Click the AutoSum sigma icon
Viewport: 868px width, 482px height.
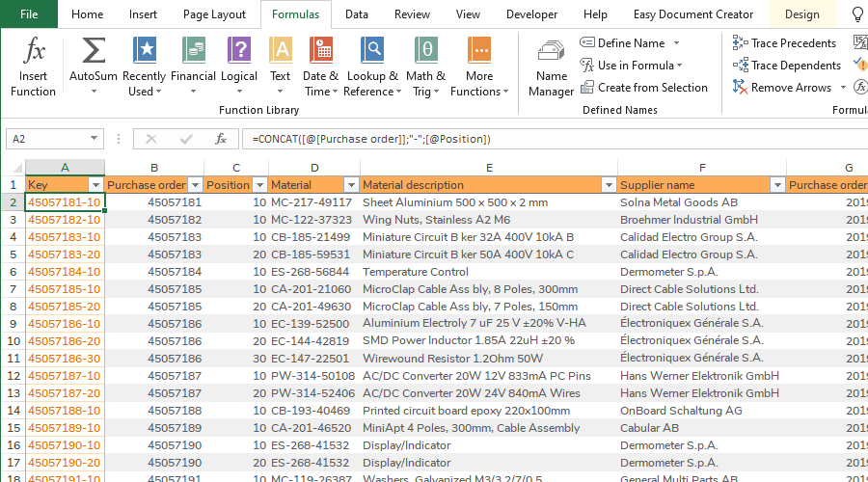(93, 51)
